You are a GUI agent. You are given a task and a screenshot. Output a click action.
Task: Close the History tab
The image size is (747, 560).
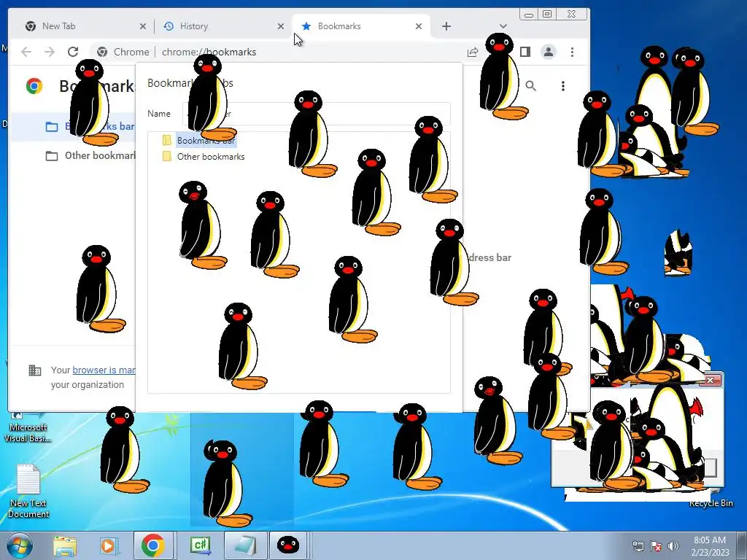281,27
